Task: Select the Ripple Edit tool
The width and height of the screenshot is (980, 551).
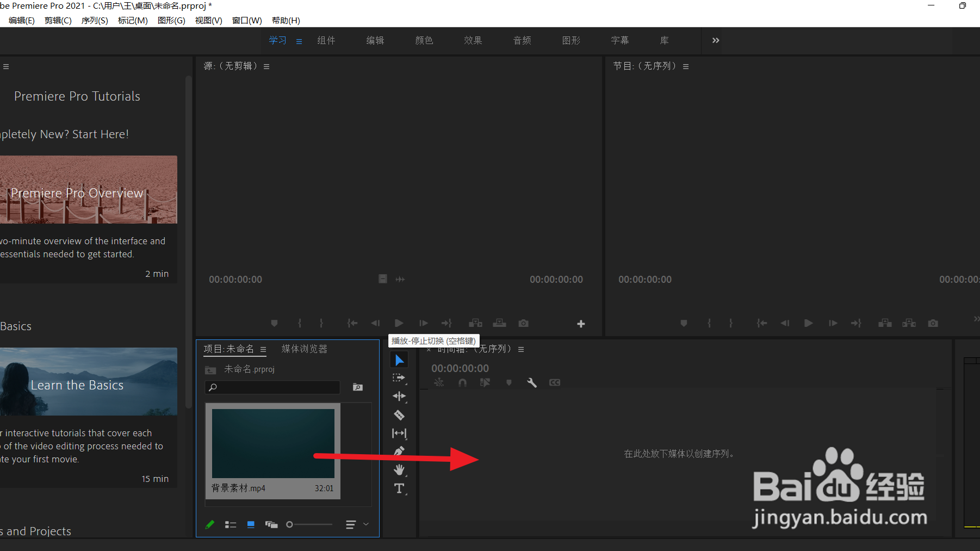Action: click(399, 397)
